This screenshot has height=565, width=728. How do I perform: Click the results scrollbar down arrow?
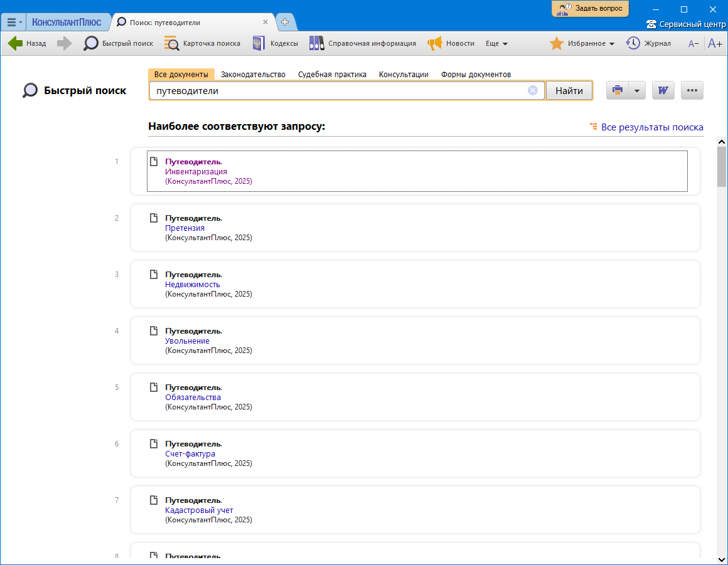(721, 558)
